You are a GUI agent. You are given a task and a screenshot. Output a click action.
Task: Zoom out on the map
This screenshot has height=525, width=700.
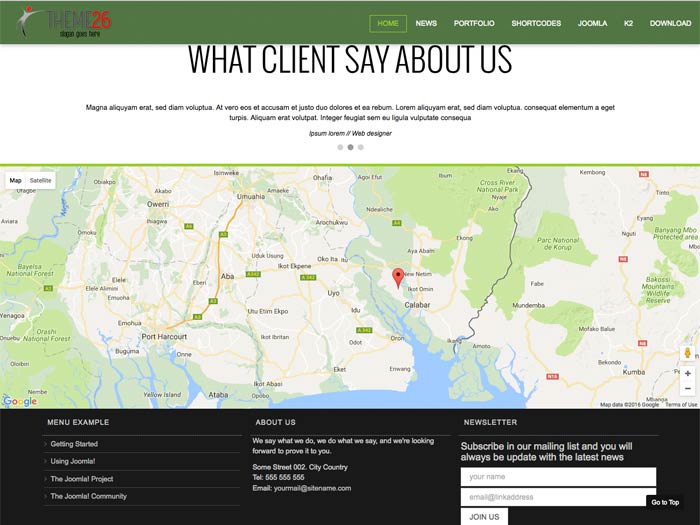pos(687,388)
